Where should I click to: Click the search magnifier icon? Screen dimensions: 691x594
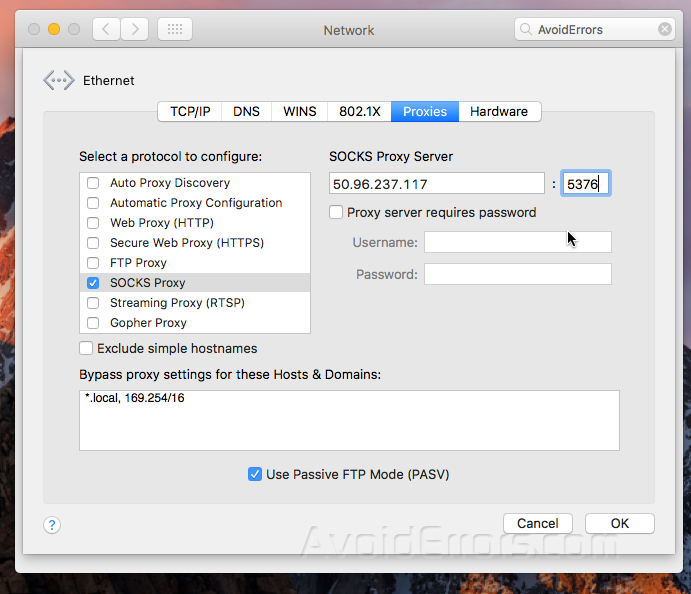527,30
